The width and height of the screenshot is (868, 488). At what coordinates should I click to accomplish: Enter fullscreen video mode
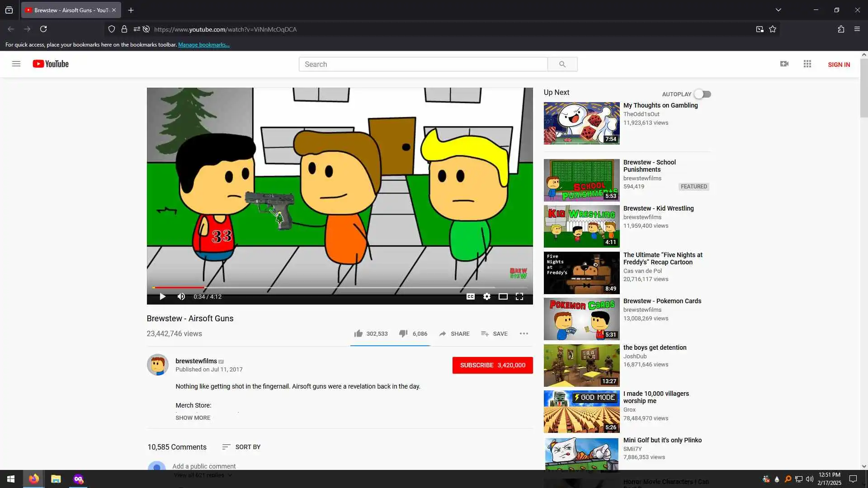(519, 296)
